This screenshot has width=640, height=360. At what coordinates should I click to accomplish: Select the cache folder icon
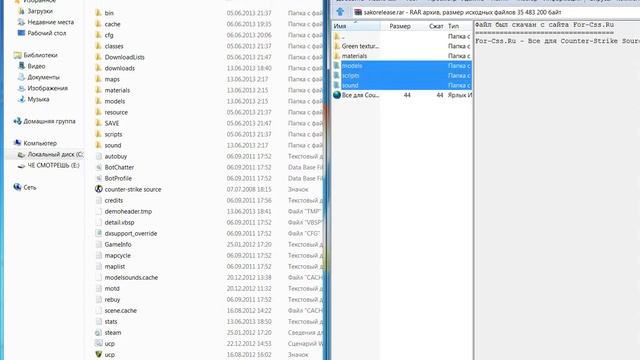pyautogui.click(x=98, y=24)
